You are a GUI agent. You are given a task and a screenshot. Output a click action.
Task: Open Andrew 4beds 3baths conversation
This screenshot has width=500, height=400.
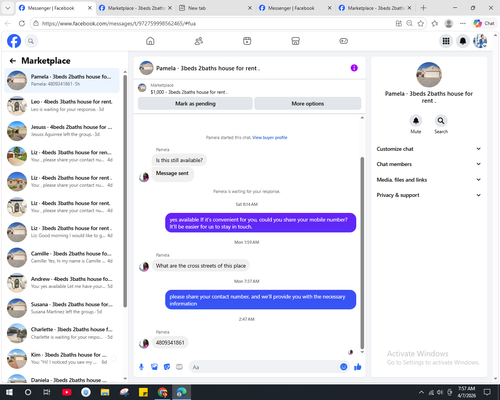62,283
